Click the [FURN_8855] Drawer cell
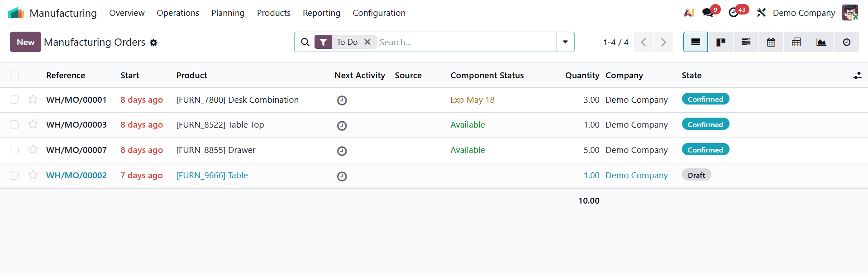 (x=216, y=150)
